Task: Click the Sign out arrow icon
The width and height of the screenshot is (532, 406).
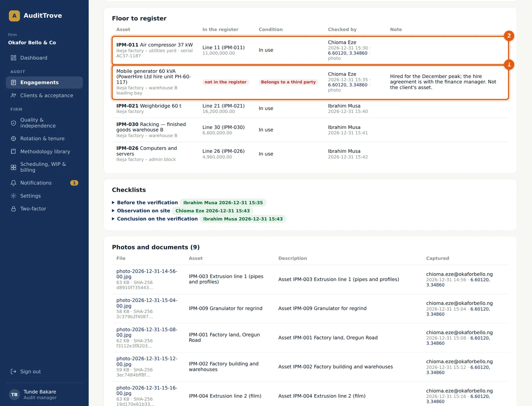Action: click(x=13, y=371)
